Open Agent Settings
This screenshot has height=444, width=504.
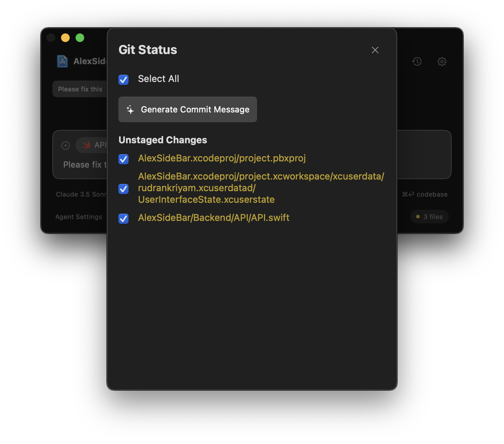click(x=78, y=217)
